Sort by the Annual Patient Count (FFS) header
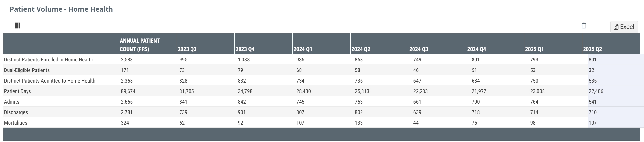This screenshot has width=644, height=142. tap(140, 45)
